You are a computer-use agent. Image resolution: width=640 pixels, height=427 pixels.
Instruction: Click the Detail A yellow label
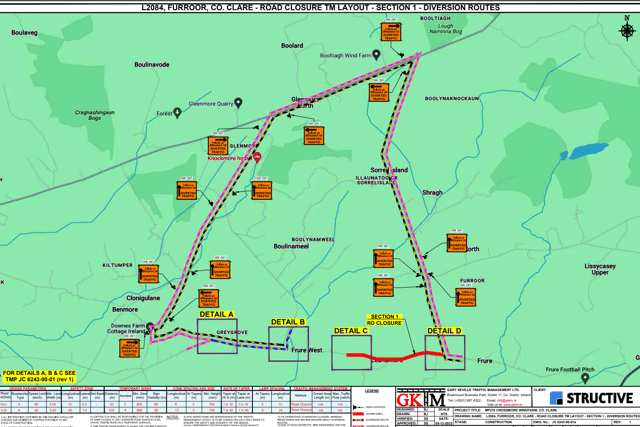[x=216, y=314]
